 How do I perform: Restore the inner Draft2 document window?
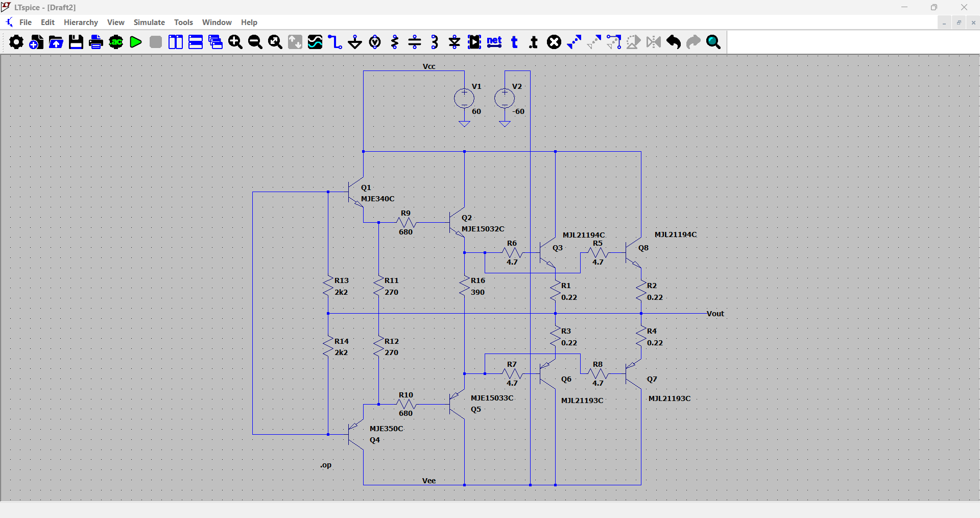[959, 22]
